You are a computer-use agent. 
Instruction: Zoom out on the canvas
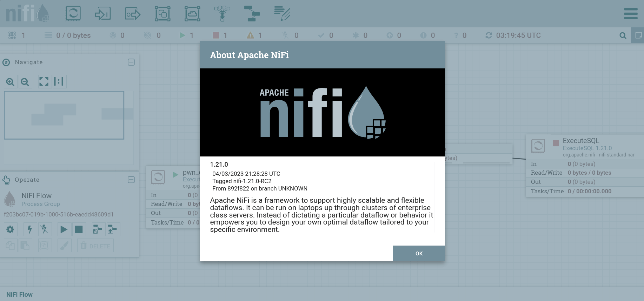(25, 82)
